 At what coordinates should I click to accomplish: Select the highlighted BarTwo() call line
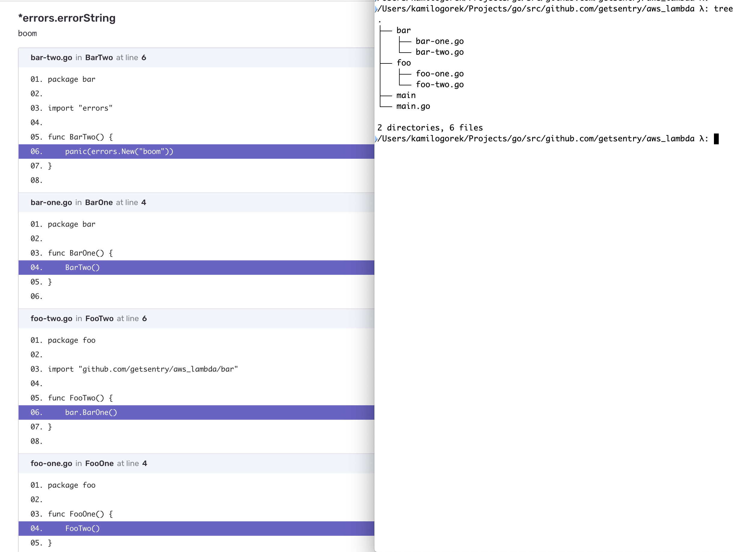(82, 267)
